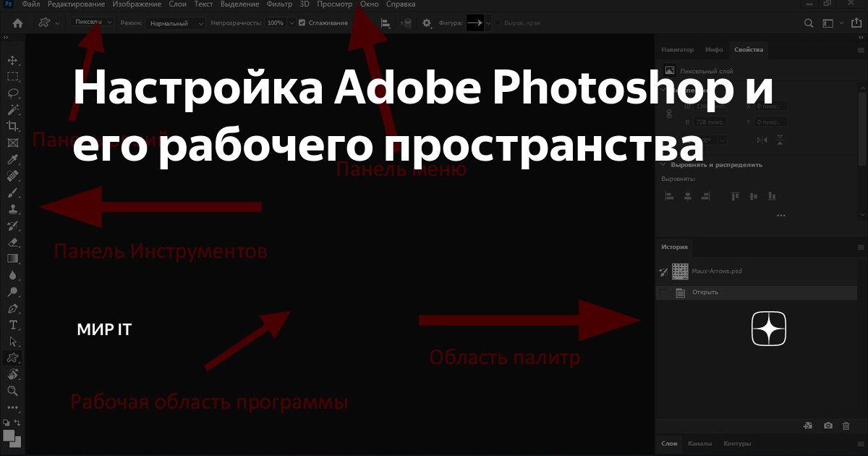
Task: Align horizontal centers in Properties panel
Action: click(x=688, y=195)
